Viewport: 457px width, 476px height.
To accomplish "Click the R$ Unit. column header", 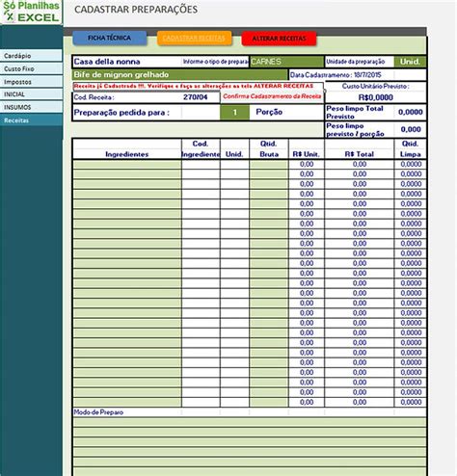I will click(307, 154).
